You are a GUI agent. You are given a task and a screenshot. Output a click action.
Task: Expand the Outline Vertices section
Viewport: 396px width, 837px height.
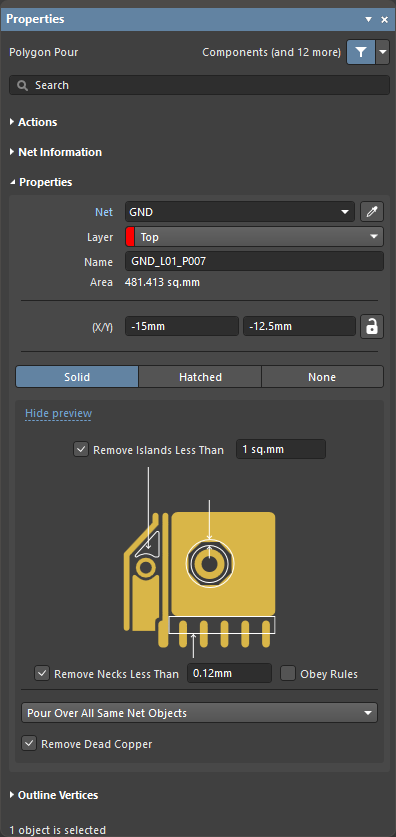(54, 795)
